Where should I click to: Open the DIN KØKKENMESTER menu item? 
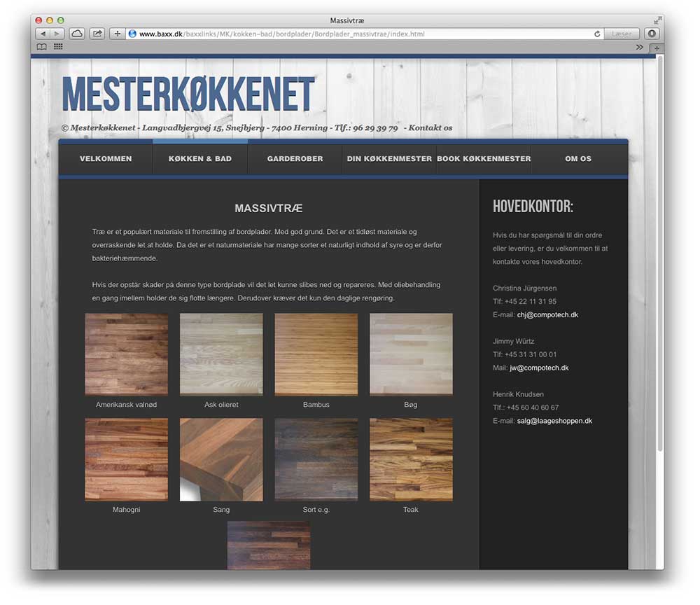point(389,159)
